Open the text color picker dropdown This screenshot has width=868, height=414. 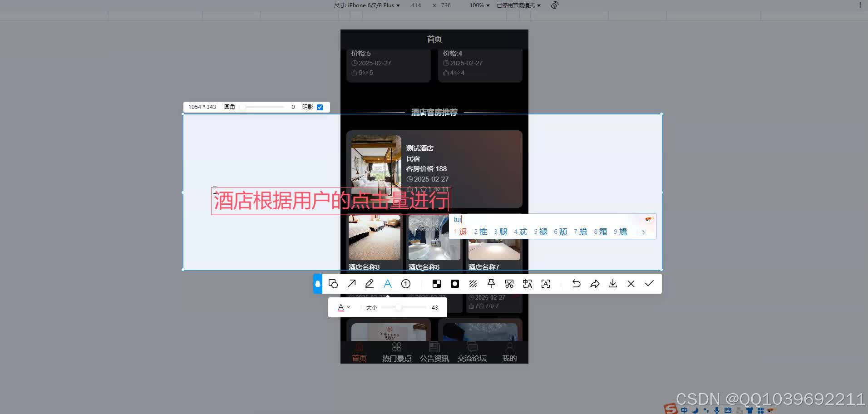click(x=344, y=307)
